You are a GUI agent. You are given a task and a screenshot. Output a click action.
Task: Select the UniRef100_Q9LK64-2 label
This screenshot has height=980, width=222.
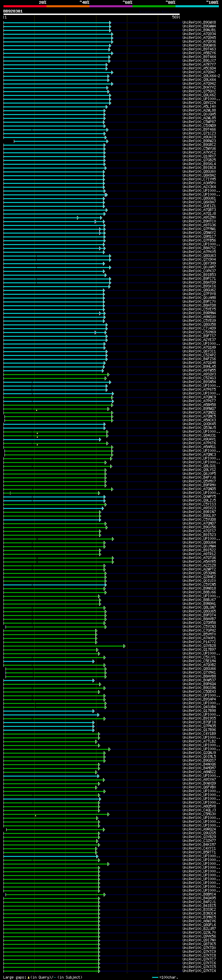tap(201, 76)
